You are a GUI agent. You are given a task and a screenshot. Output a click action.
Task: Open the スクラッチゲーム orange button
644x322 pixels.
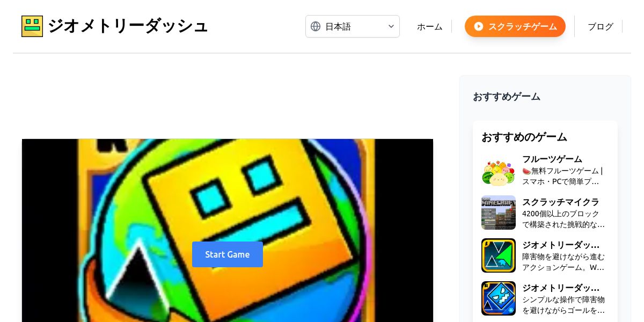click(x=515, y=26)
